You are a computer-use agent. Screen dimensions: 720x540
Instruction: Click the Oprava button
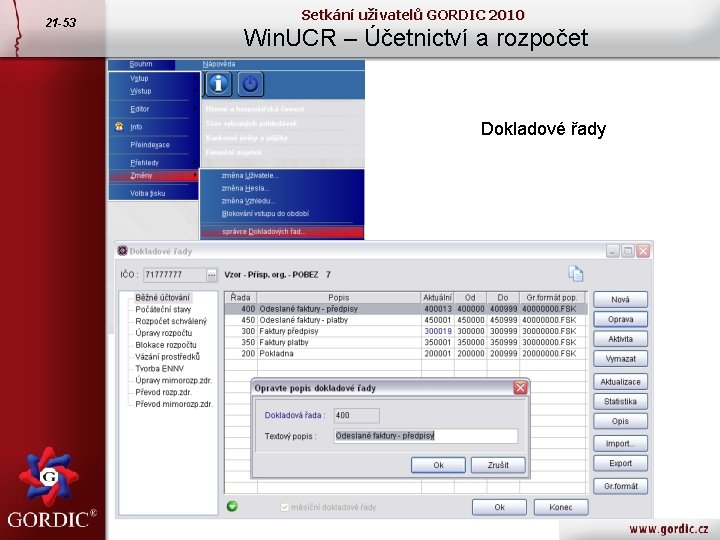(620, 319)
